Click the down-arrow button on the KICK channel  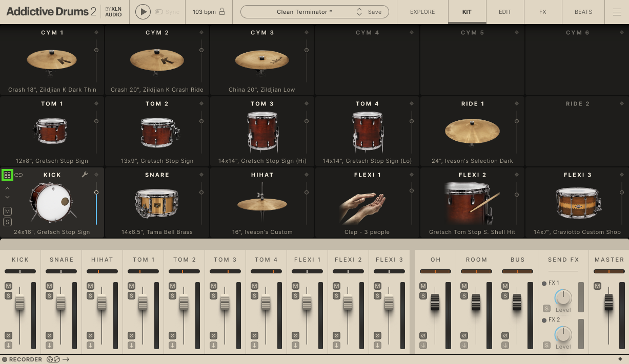click(x=8, y=345)
